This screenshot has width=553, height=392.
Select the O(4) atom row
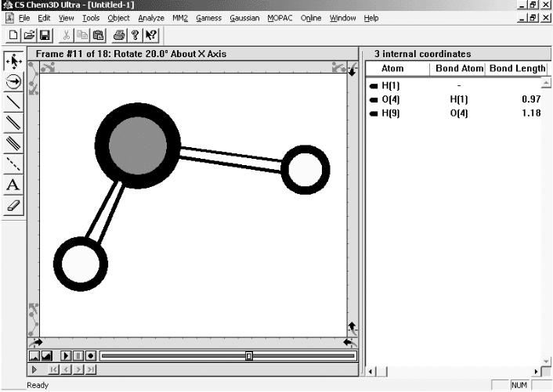(x=455, y=99)
